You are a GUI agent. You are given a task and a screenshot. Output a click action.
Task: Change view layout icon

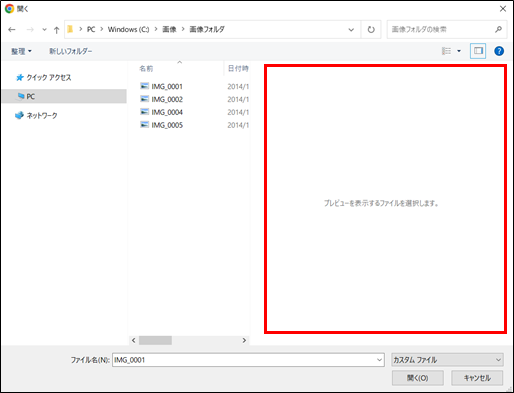(447, 51)
